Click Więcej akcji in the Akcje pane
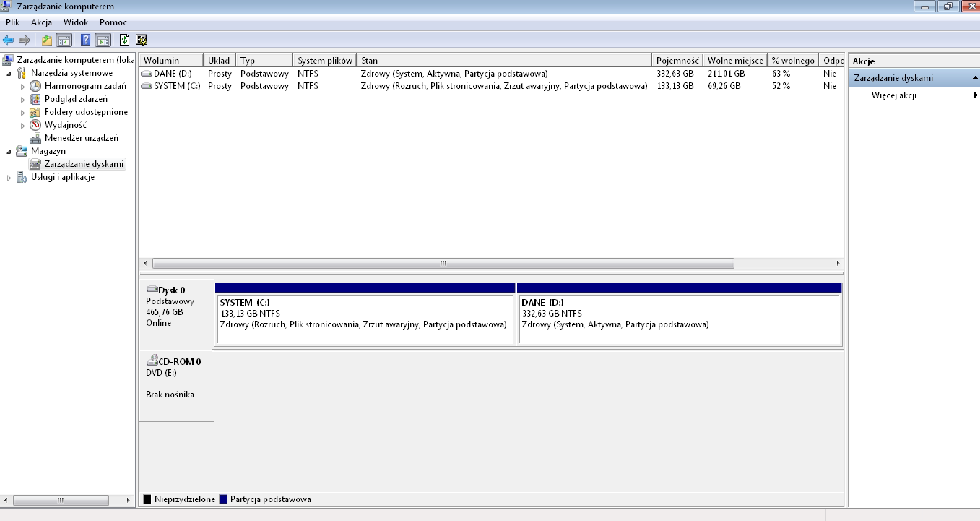Image resolution: width=980 pixels, height=521 pixels. 894,95
